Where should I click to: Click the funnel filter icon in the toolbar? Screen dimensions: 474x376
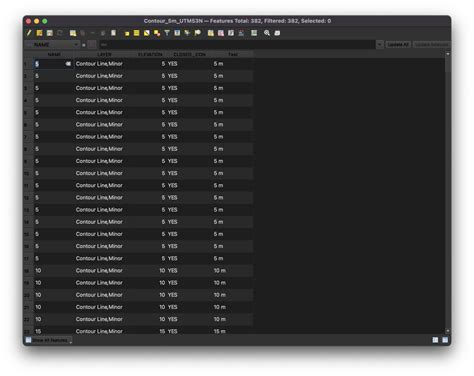tap(167, 33)
